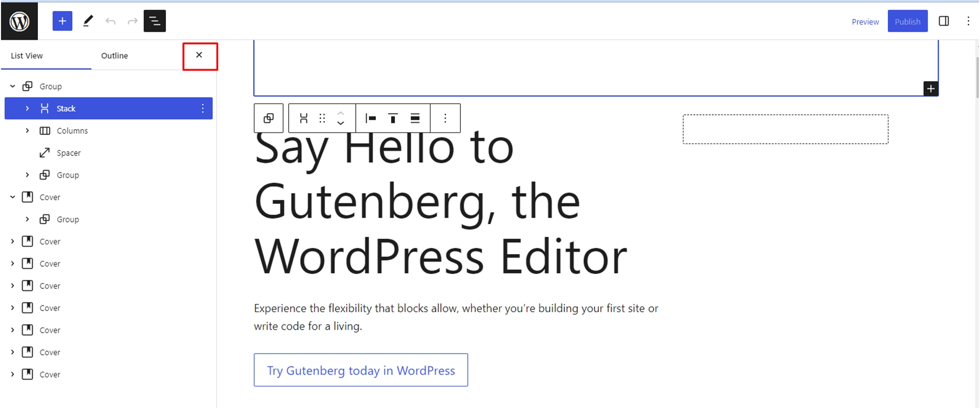This screenshot has height=408, width=980.
Task: Open the Align control in the block toolbar
Action: 415,118
